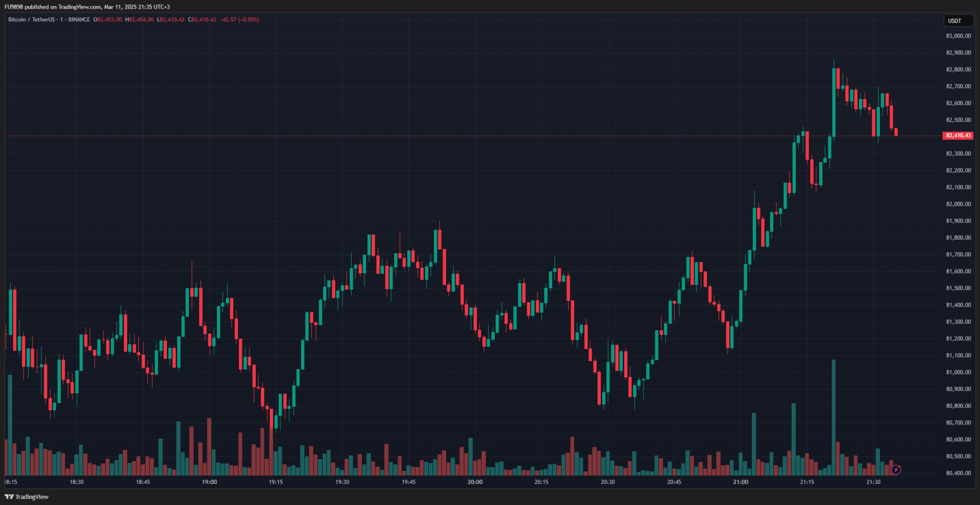This screenshot has width=980, height=505.
Task: Click the High value 82,454.06 in legend
Action: 141,19
